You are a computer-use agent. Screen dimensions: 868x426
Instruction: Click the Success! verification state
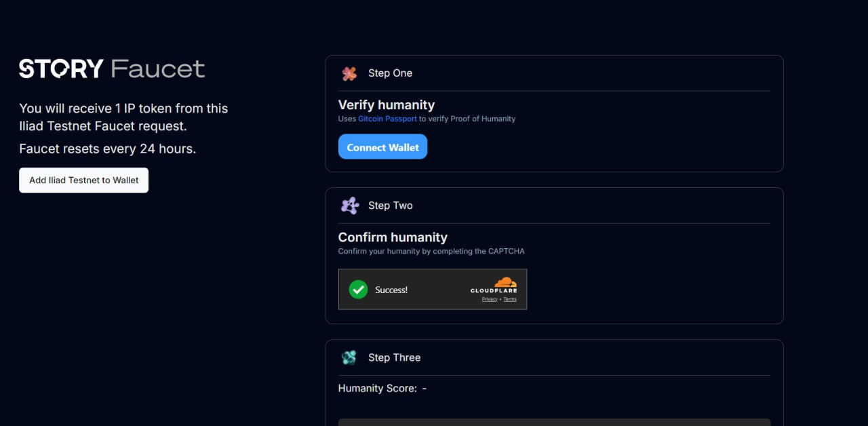point(391,290)
